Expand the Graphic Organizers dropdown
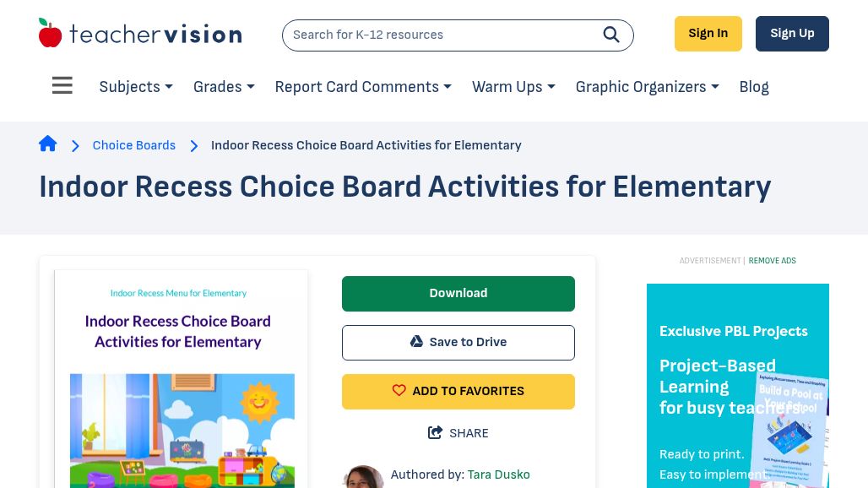The height and width of the screenshot is (488, 868). [647, 87]
